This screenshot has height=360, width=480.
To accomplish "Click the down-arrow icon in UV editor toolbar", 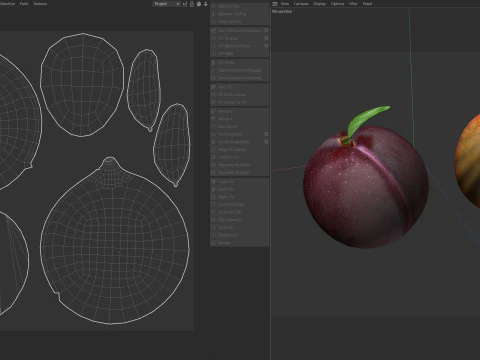I will [x=206, y=4].
